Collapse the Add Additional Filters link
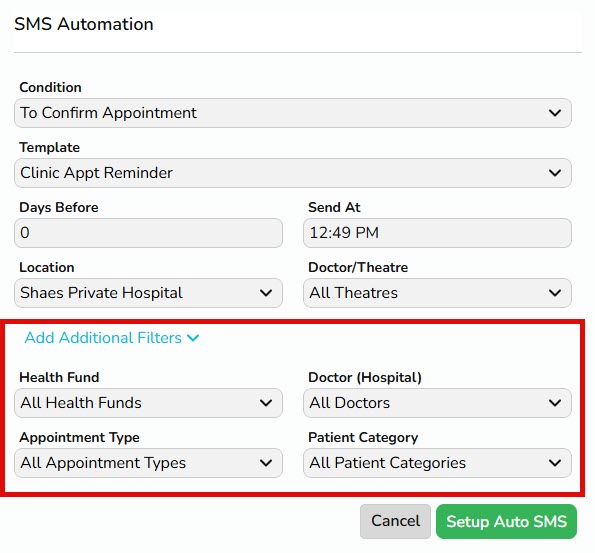This screenshot has height=553, width=595. (x=112, y=338)
